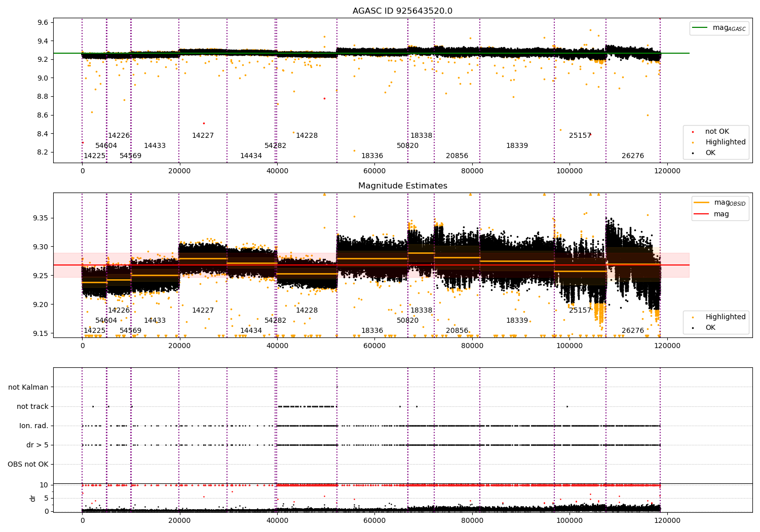Click OBSID label 18336 in Magnitude Estimates plot
Viewport: 760px width, 532px height.
(372, 331)
